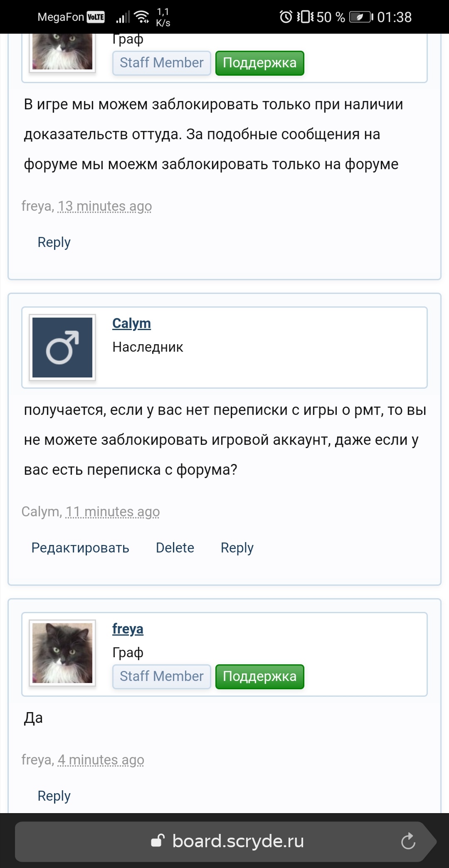Image resolution: width=449 pixels, height=868 pixels.
Task: Open the Calym username link
Action: [x=131, y=323]
